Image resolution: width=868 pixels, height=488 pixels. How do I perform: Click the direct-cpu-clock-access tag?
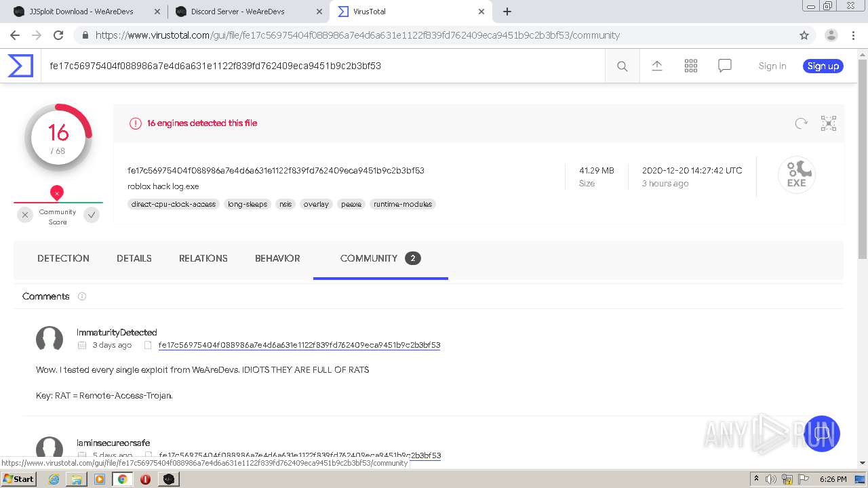coord(174,204)
